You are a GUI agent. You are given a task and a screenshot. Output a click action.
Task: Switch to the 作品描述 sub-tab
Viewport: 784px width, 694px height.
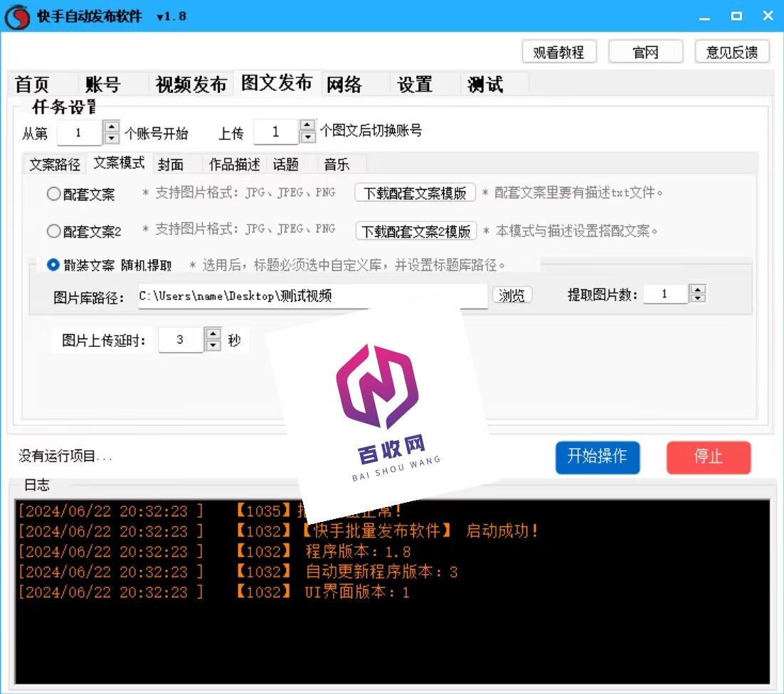click(x=235, y=164)
